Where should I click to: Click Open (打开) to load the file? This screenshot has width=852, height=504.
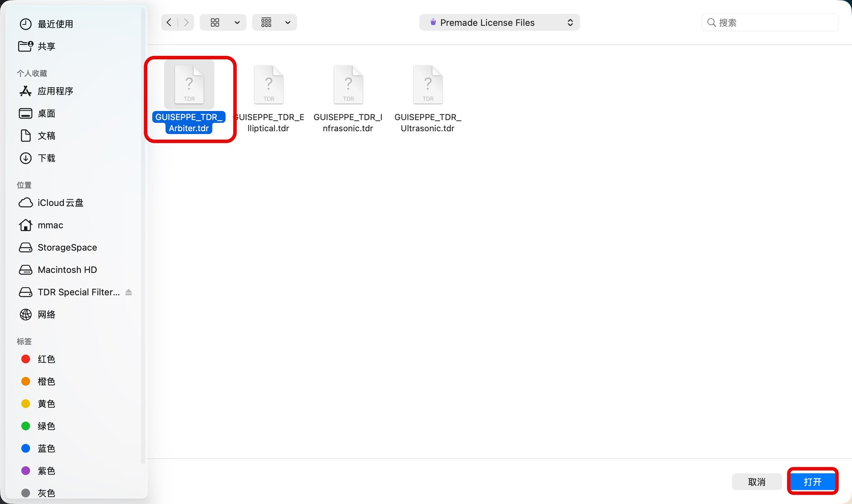(813, 482)
